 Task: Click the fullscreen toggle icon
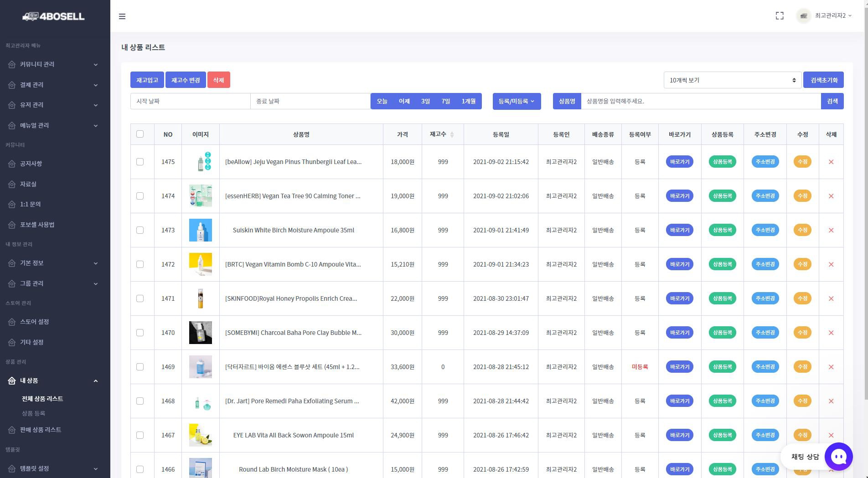[780, 16]
